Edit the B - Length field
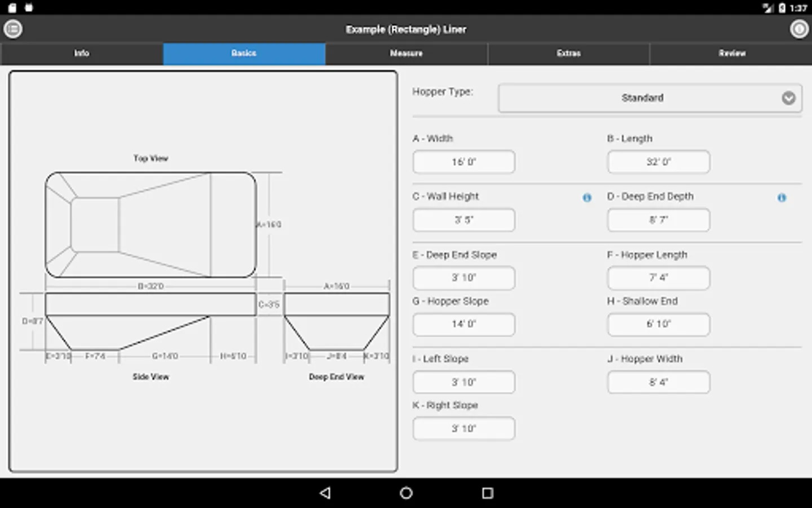Screen dimensions: 812x508 click(658, 162)
